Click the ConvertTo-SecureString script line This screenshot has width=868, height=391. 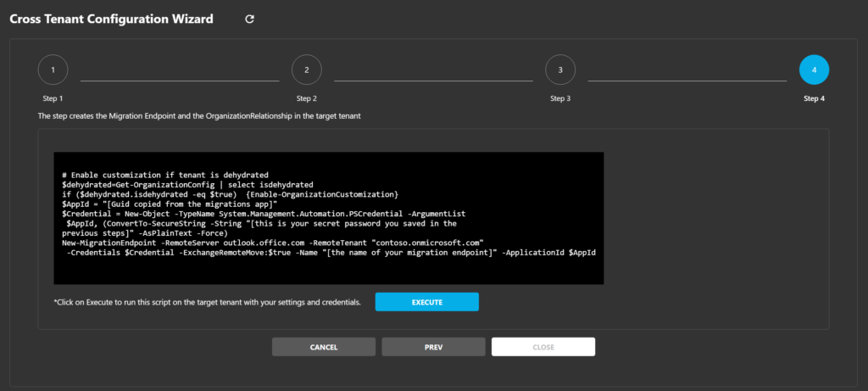(x=261, y=224)
